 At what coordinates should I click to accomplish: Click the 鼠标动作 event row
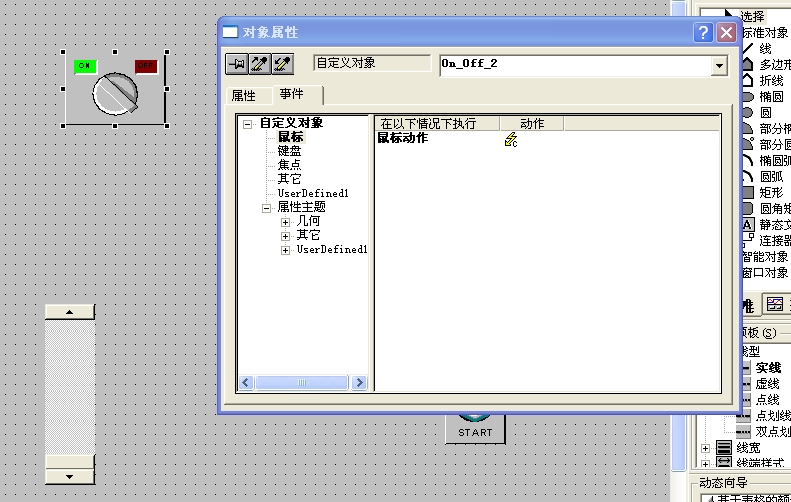pyautogui.click(x=403, y=138)
